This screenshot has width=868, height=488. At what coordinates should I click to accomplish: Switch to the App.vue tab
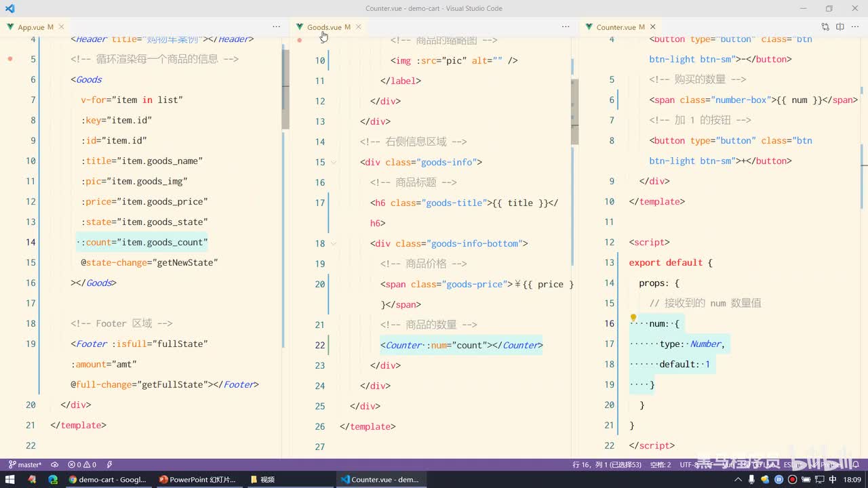pyautogui.click(x=31, y=27)
